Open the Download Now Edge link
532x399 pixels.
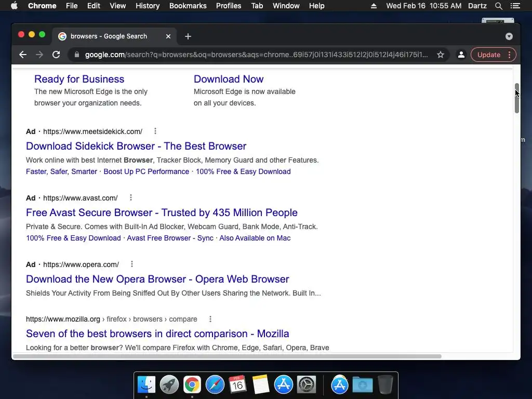pos(229,79)
